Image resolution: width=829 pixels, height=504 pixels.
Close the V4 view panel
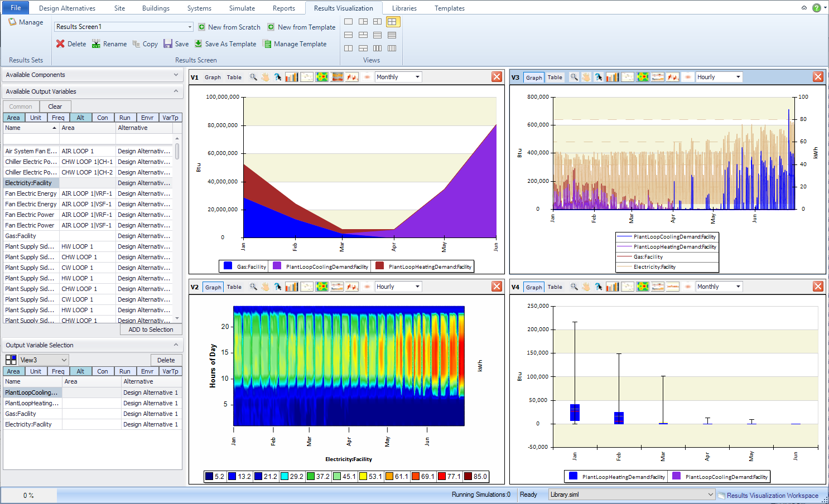click(818, 287)
